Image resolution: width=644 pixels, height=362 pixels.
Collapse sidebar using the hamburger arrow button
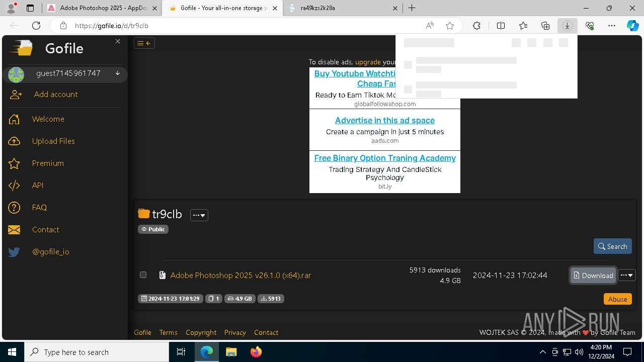pos(144,43)
